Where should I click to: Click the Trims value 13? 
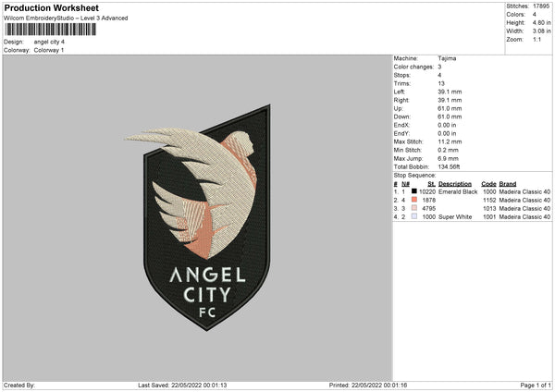441,83
